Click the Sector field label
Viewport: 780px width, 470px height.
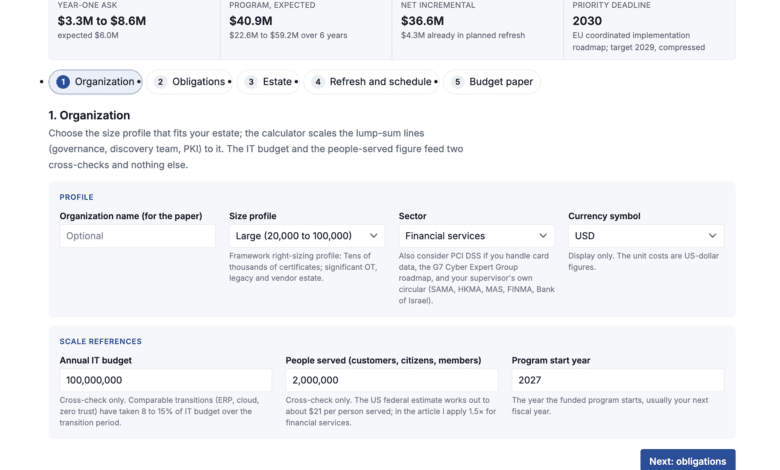tap(412, 216)
